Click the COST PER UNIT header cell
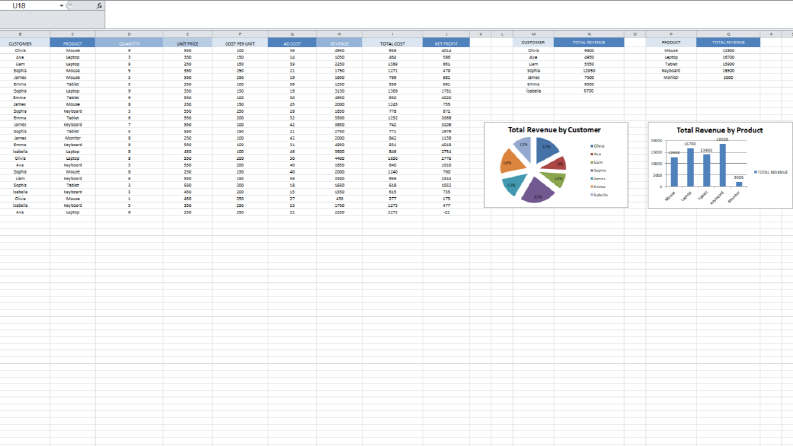This screenshot has width=793, height=446. [240, 43]
